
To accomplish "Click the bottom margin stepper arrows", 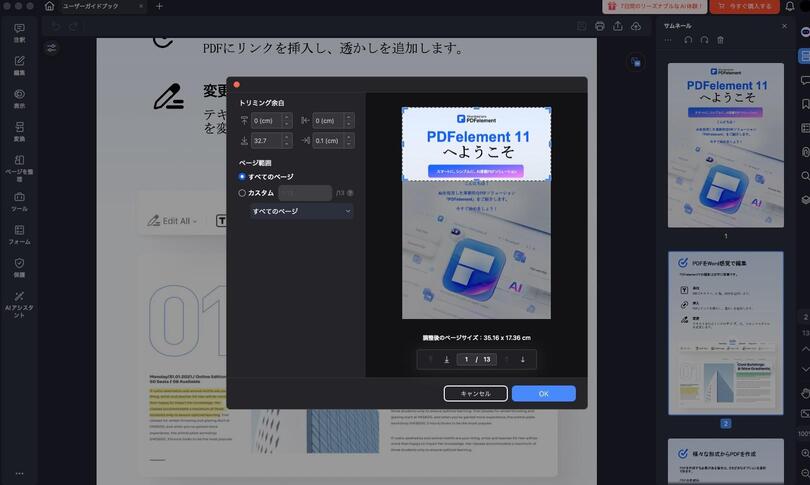I will coord(287,140).
